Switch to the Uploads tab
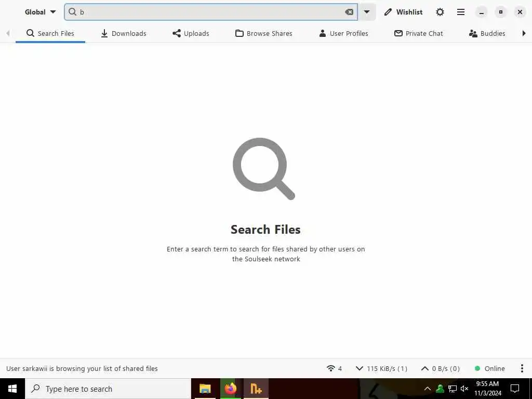 click(191, 33)
